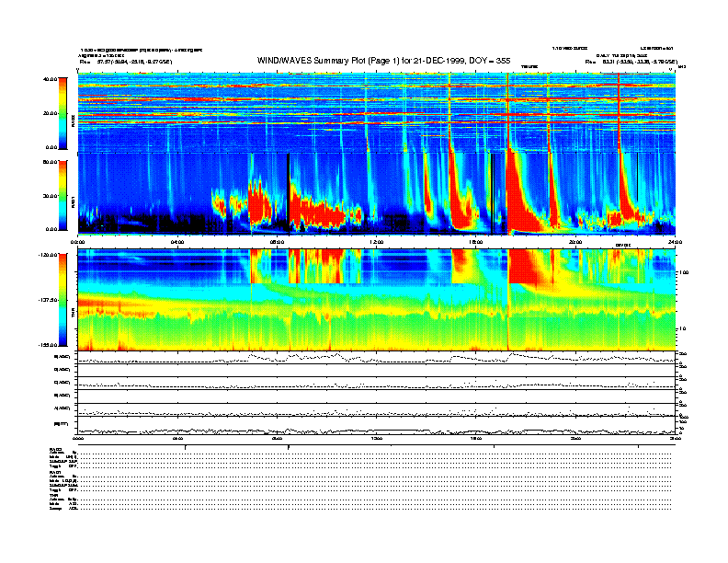Image resolution: width=728 pixels, height=563 pixels.
Task: Click the 20.00 label on RAD2 scale
Action: [x=50, y=113]
